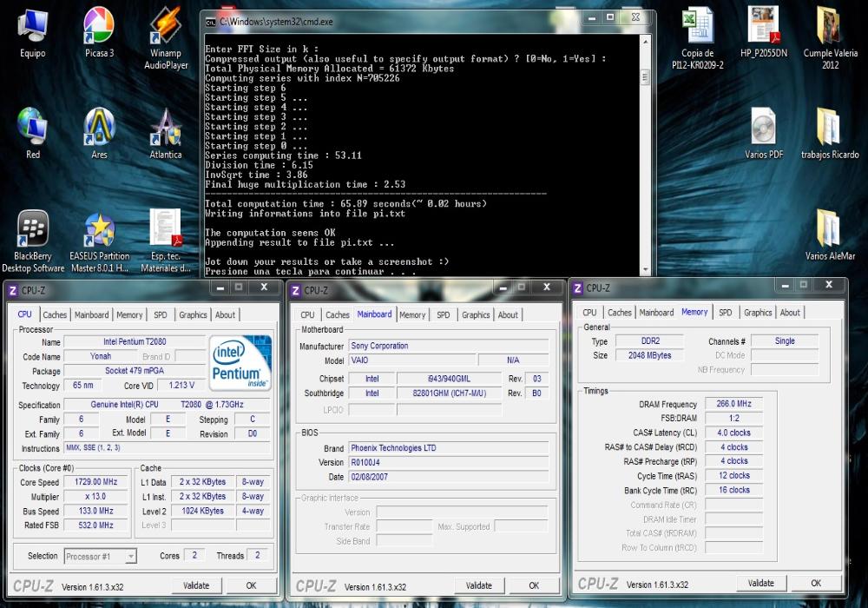This screenshot has height=608, width=868.
Task: Click cmd.exe scrollbar up arrow
Action: 646,41
